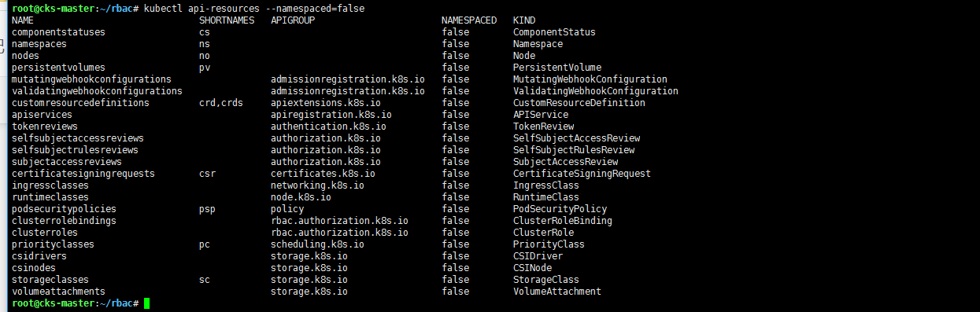Click the IngressClass kind entry
Screen dimensions: 980x312
point(546,185)
